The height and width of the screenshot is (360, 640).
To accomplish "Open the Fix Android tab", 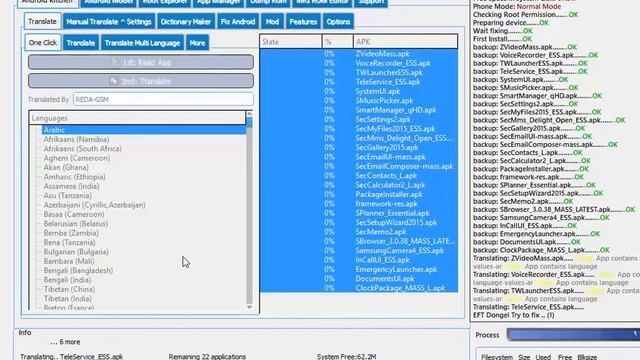I will [238, 22].
